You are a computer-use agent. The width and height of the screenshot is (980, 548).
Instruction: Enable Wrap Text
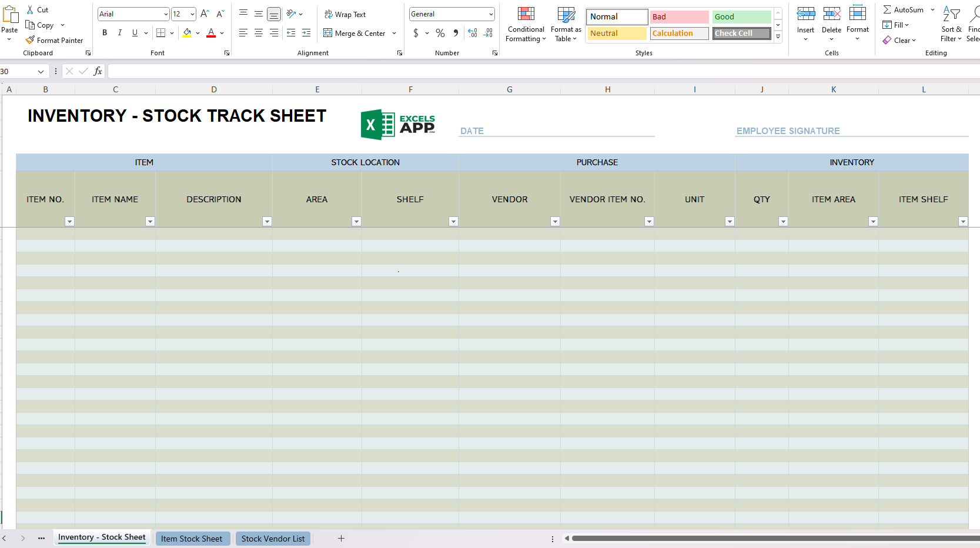(x=345, y=14)
